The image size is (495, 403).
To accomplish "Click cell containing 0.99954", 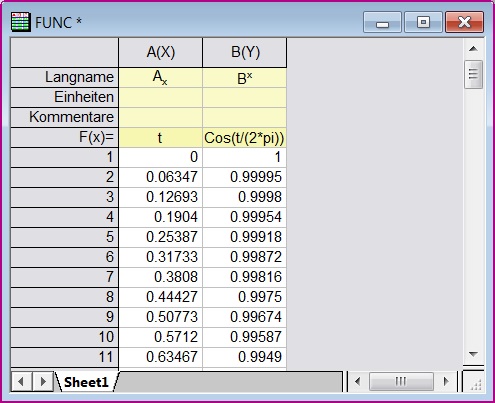I will [x=244, y=217].
